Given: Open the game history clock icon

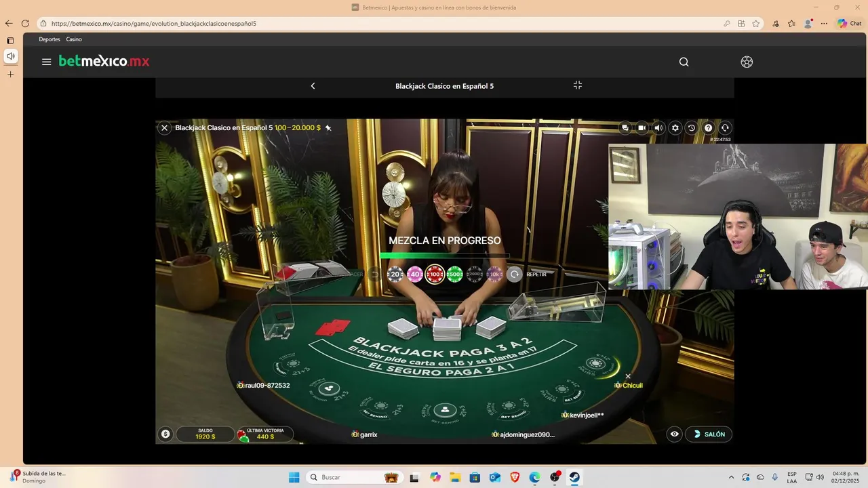Looking at the screenshot, I should tap(691, 127).
